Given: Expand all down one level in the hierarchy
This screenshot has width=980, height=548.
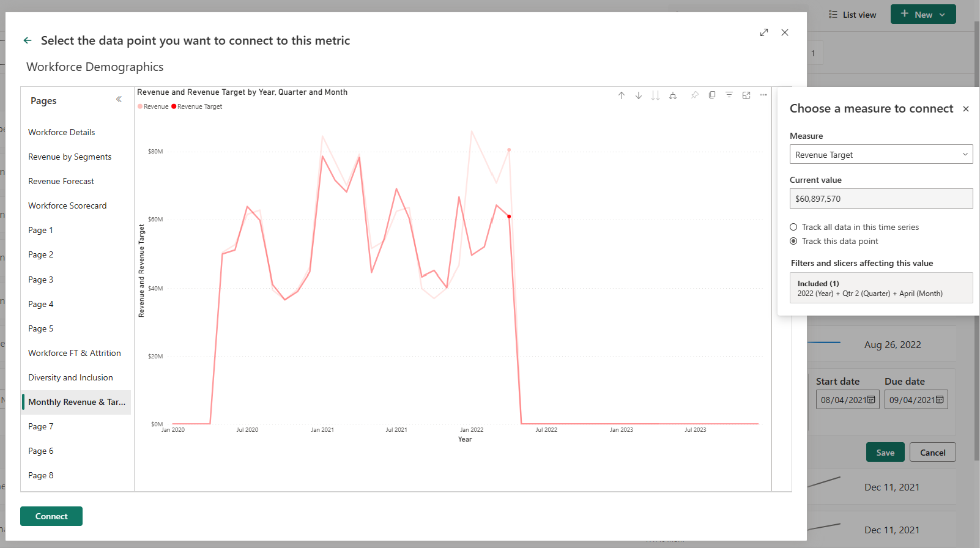Looking at the screenshot, I should point(673,95).
